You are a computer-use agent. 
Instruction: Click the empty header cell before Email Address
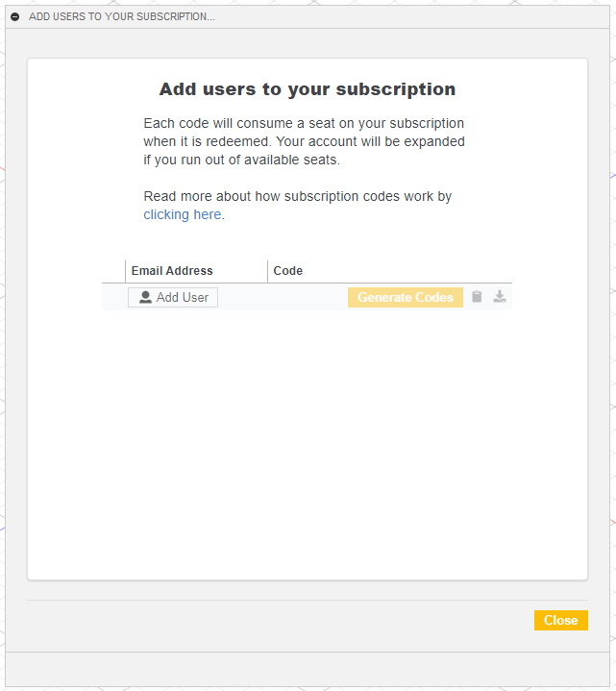pyautogui.click(x=113, y=271)
